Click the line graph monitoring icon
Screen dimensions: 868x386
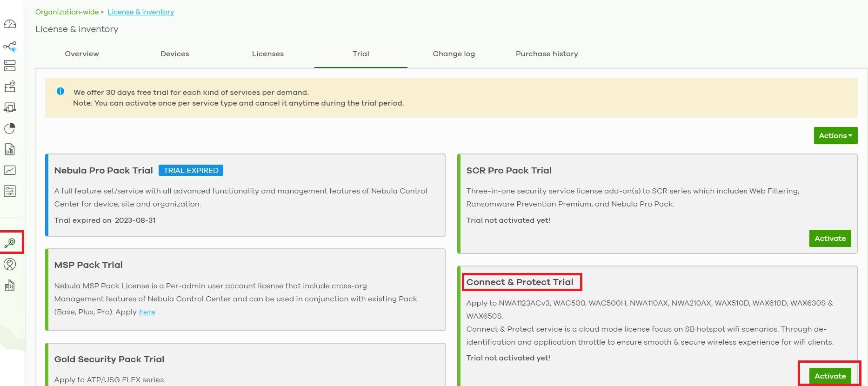(x=10, y=170)
